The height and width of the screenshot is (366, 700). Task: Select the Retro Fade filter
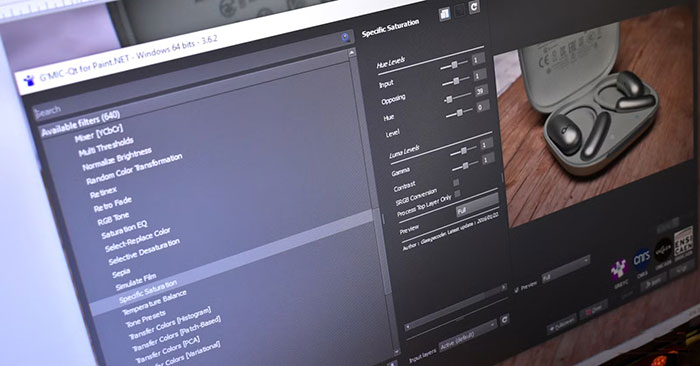click(x=112, y=204)
